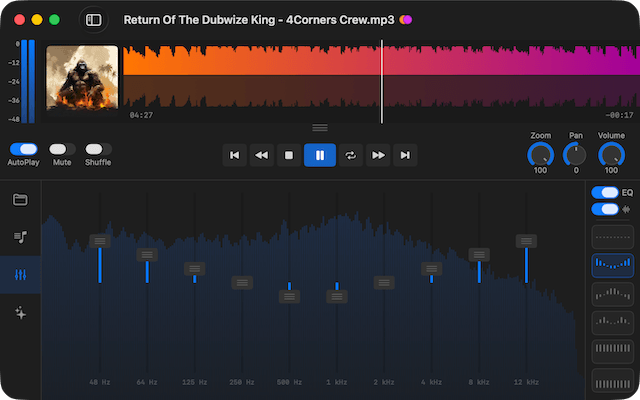
Task: Skip to the previous track
Action: (x=234, y=155)
